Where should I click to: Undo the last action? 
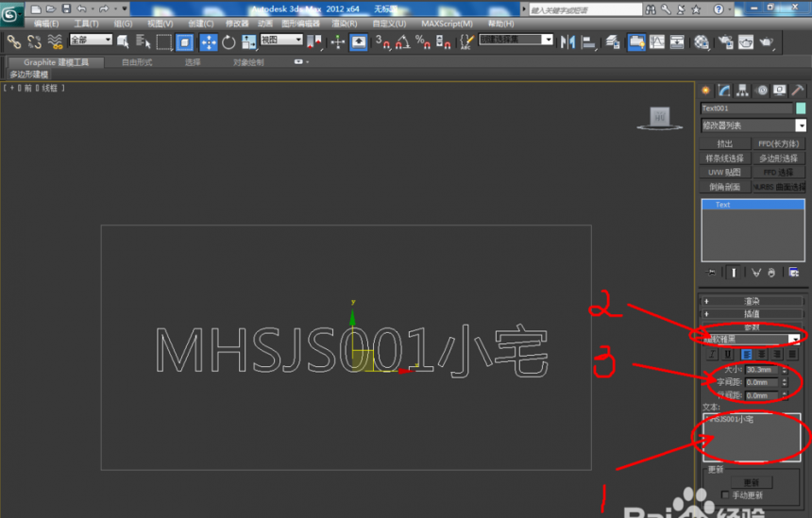82,8
